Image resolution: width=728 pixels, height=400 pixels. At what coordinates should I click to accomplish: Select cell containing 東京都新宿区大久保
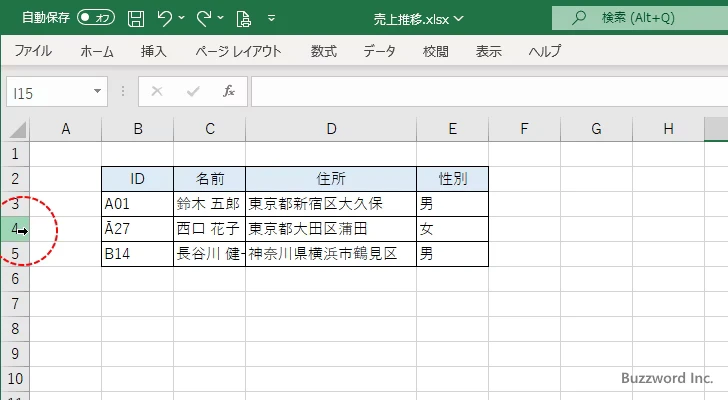[x=331, y=204]
